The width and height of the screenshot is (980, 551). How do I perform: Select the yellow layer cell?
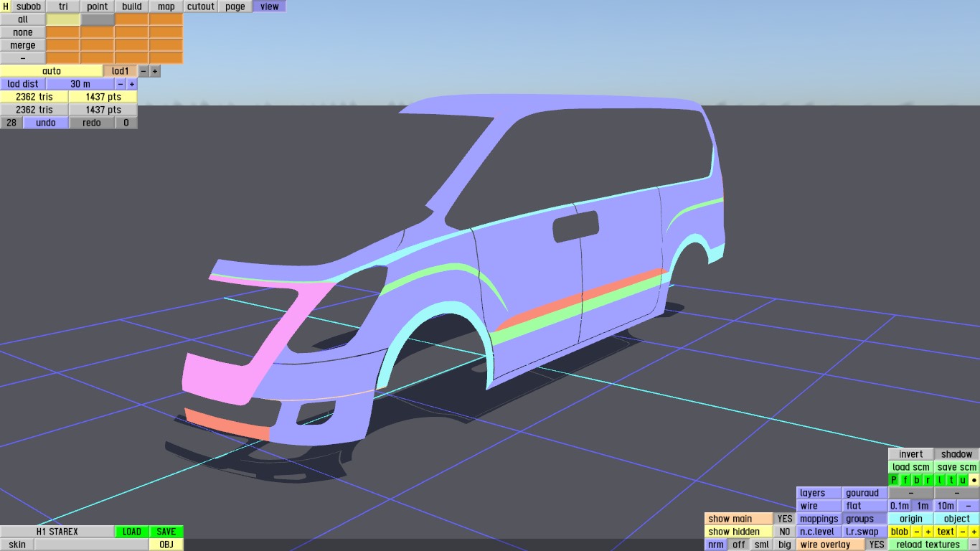tap(63, 19)
